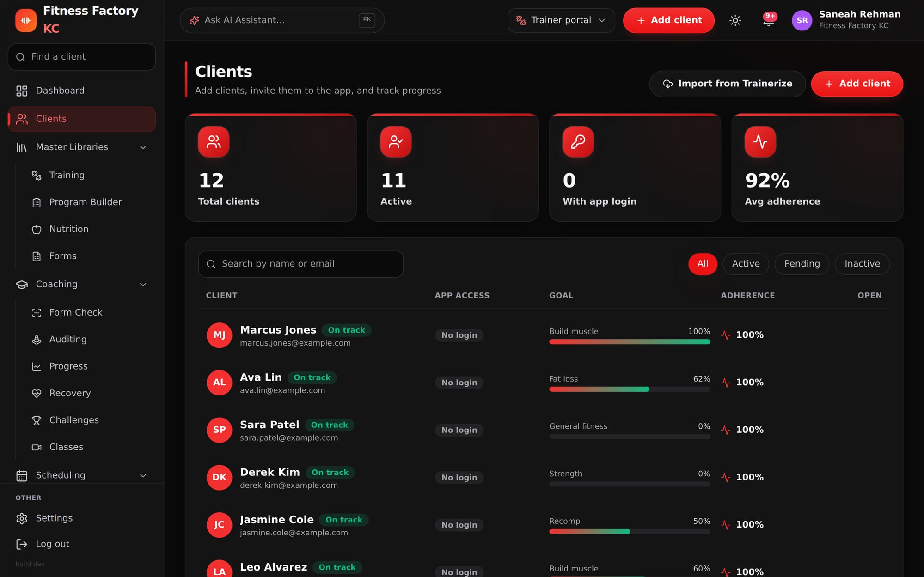Click the Dashboard grid icon

click(22, 91)
